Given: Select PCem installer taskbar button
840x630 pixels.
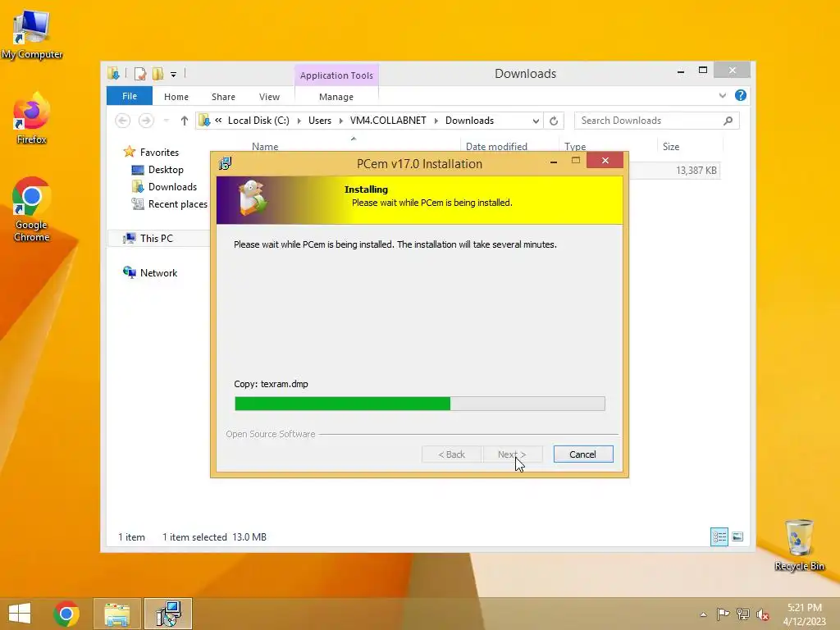Looking at the screenshot, I should pos(168,614).
